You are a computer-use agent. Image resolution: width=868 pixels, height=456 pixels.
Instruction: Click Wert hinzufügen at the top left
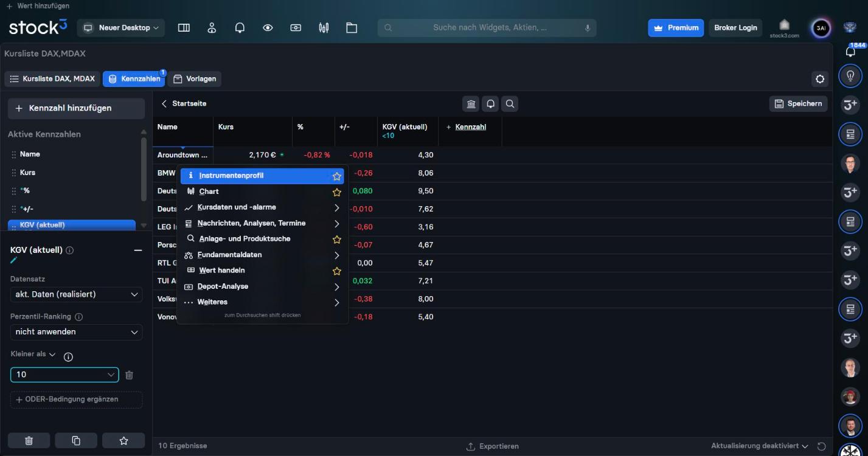[x=38, y=6]
